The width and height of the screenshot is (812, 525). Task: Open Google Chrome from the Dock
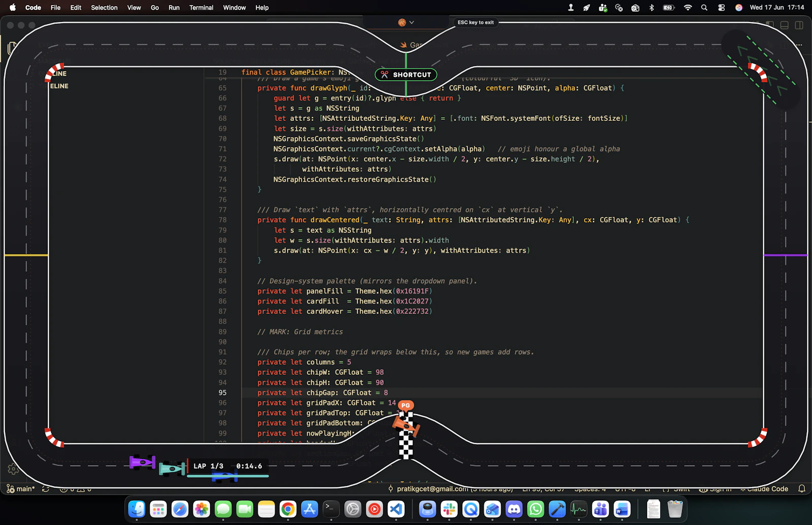pyautogui.click(x=288, y=509)
